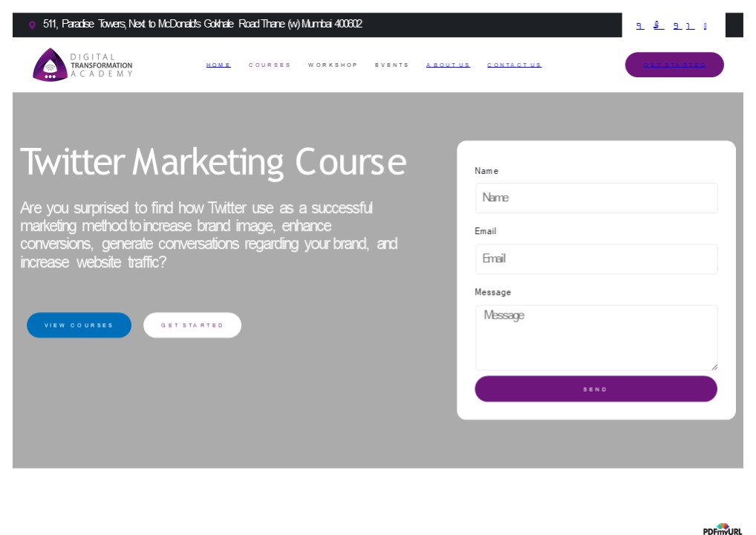
Task: Open the last social media icon top right
Action: coord(704,25)
